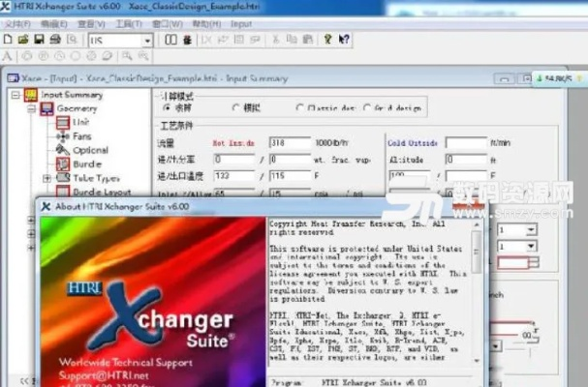Open the US units dropdown
The height and width of the screenshot is (387, 588).
tap(147, 41)
